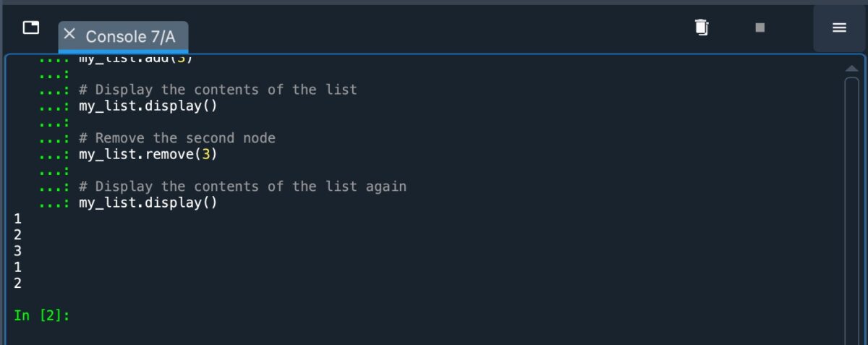Click the scrollbar up arrow

[x=851, y=68]
